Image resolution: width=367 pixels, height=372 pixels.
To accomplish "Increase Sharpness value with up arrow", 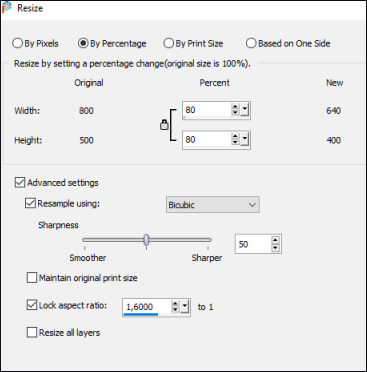I will [x=275, y=241].
